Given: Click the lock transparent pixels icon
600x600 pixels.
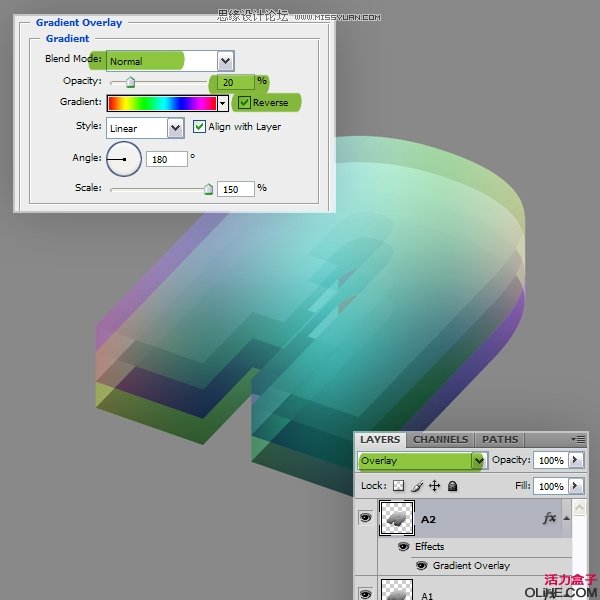Looking at the screenshot, I should point(398,486).
